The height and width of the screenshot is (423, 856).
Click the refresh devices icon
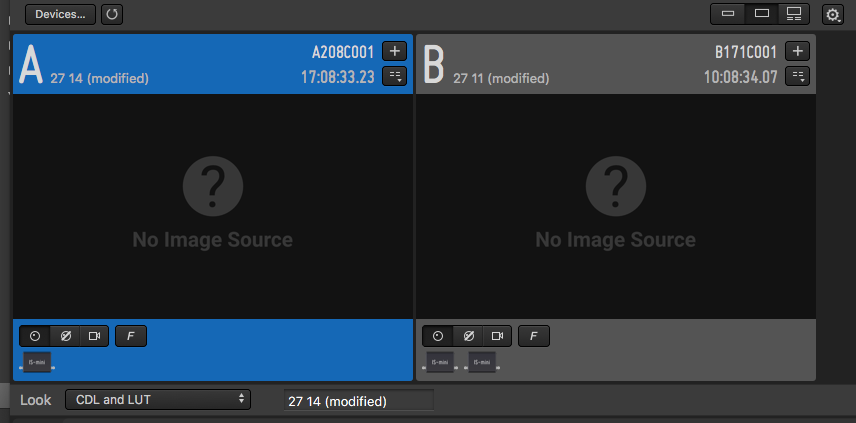pos(112,14)
